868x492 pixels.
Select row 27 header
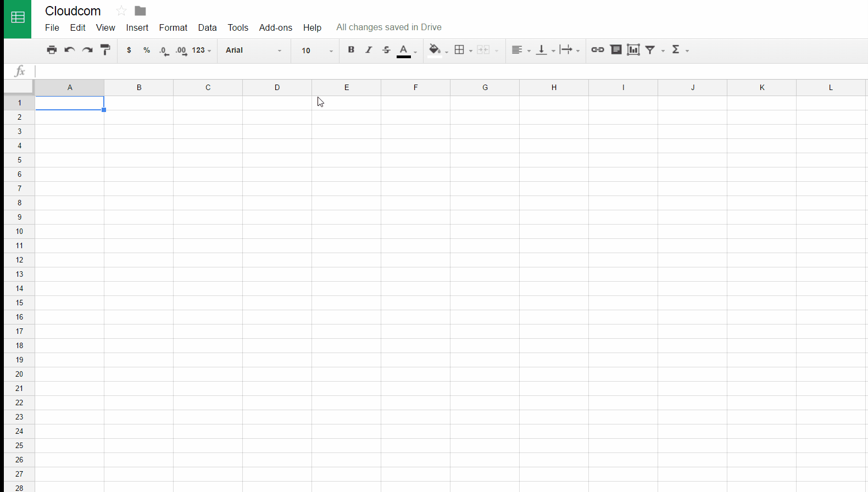click(x=19, y=474)
